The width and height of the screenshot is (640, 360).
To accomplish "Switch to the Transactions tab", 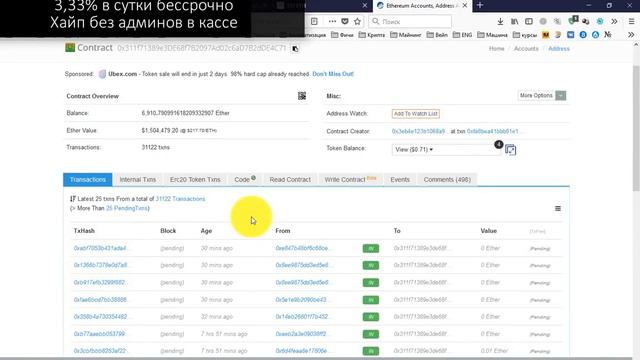I will pyautogui.click(x=88, y=180).
